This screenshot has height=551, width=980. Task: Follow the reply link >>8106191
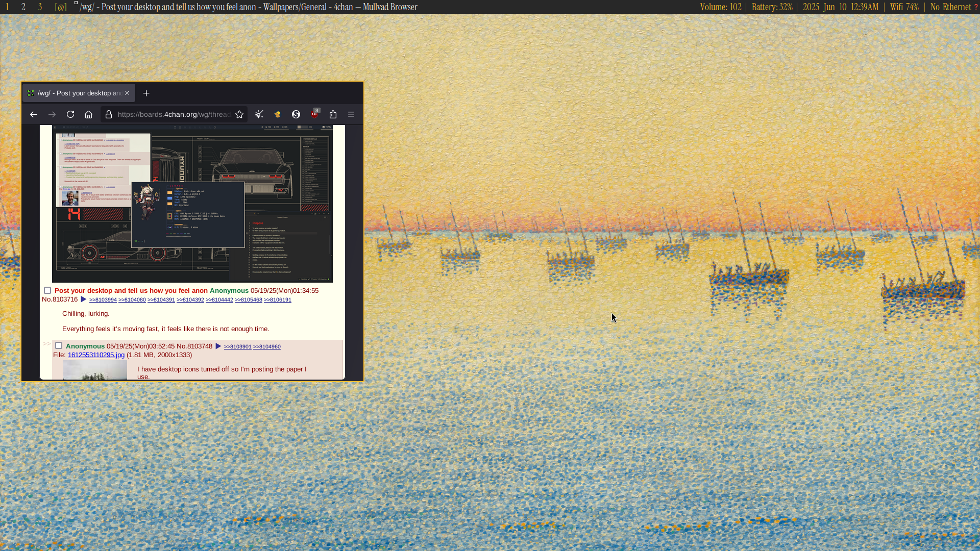tap(278, 300)
